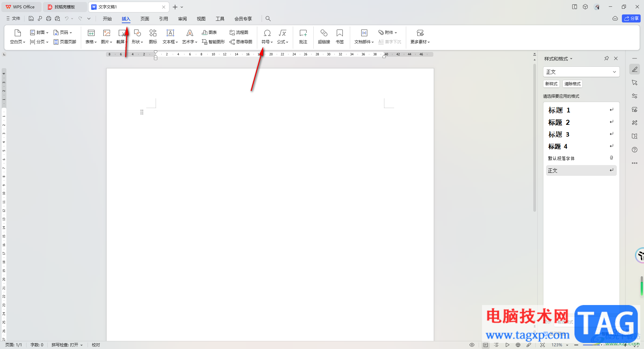Insert a blank page with 空白页

(x=18, y=37)
